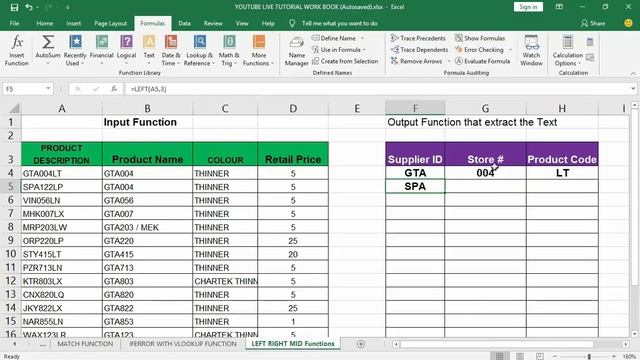Open Recently Used functions list
Viewport: 640px width, 360px height.
coord(75,51)
